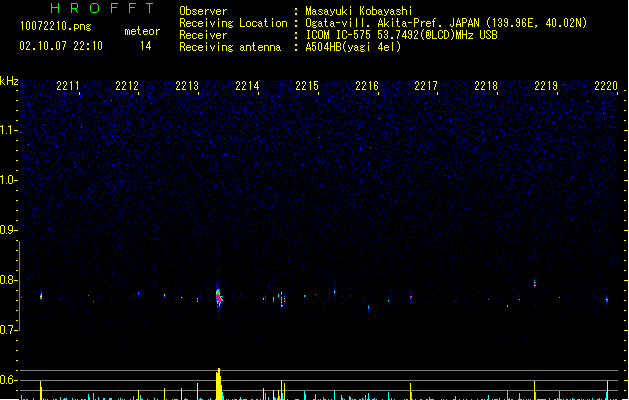Screen dimensions: 629x400
Task: Click the meteor count value 14
Action: [x=146, y=46]
